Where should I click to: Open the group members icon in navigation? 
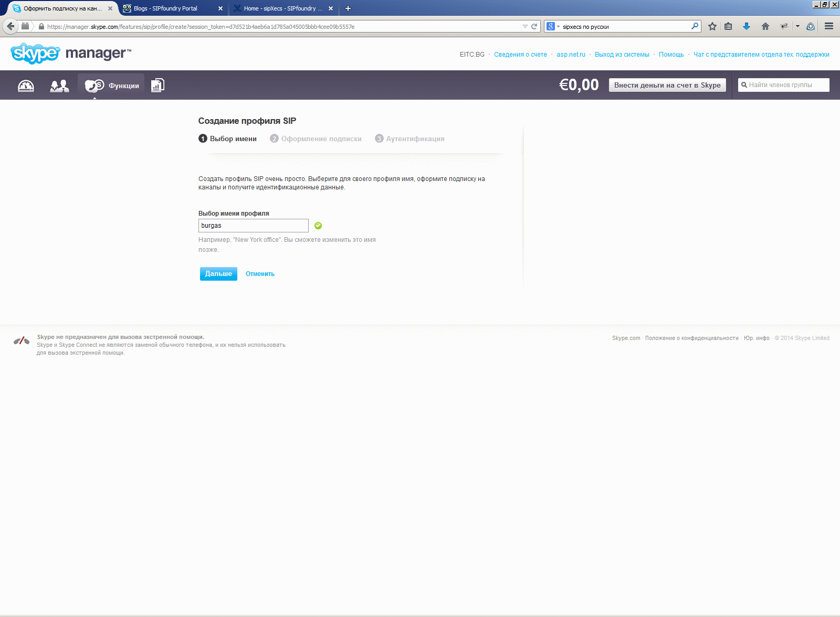(59, 86)
